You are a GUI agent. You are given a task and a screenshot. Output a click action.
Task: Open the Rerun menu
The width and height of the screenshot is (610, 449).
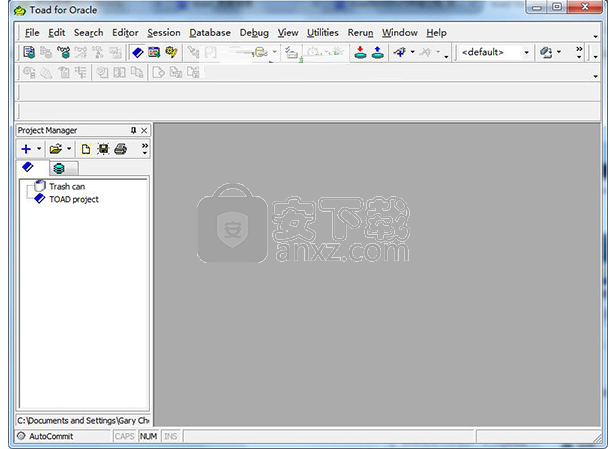pos(360,33)
